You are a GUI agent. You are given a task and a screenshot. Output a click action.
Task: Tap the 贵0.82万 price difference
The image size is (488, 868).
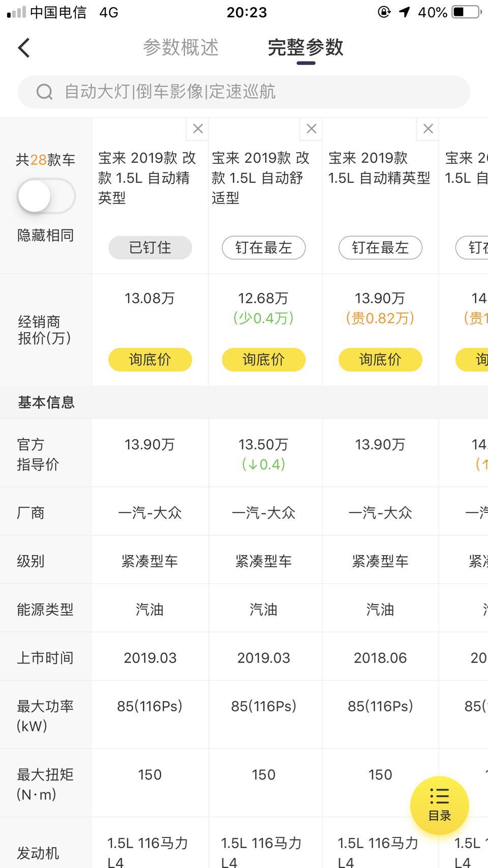(380, 318)
